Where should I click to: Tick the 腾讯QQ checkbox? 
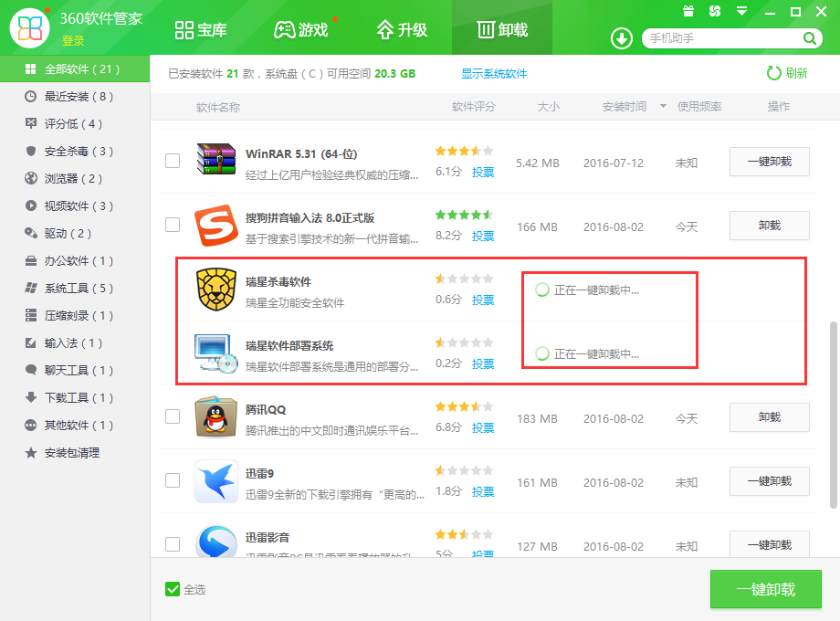pos(173,416)
